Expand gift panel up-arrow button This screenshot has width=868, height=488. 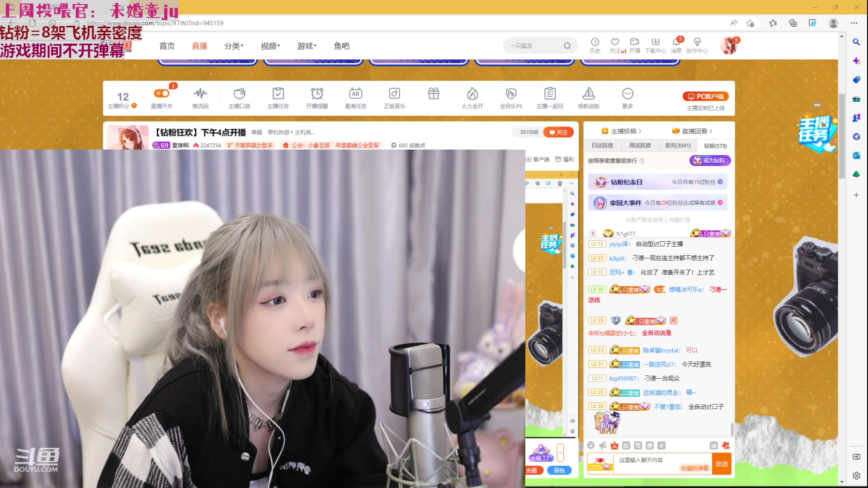click(561, 452)
